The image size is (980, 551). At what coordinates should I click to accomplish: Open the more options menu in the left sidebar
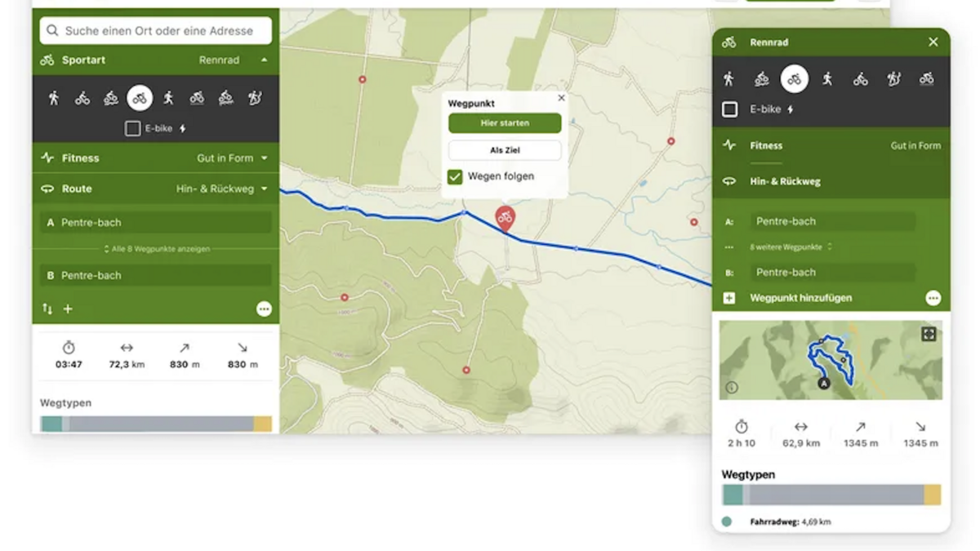pyautogui.click(x=264, y=309)
